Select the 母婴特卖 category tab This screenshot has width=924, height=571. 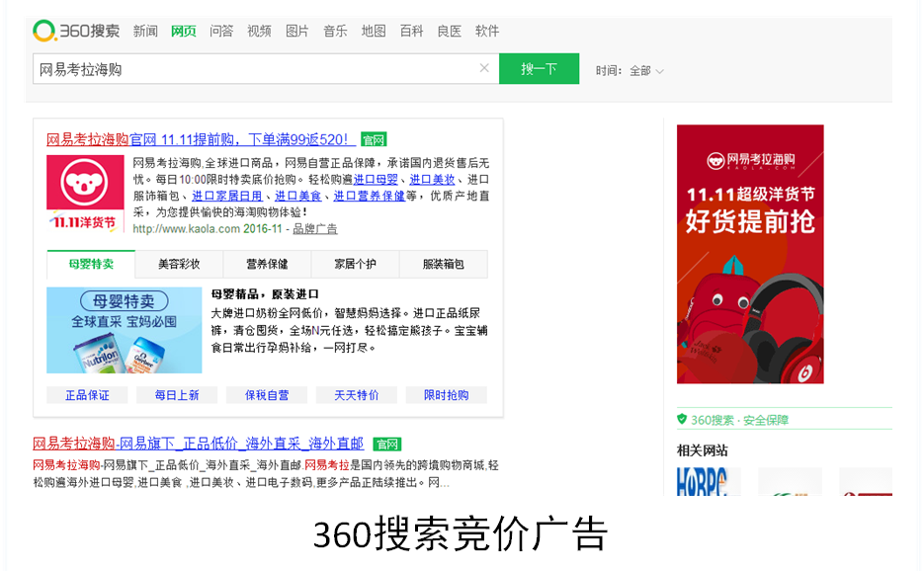tap(91, 264)
